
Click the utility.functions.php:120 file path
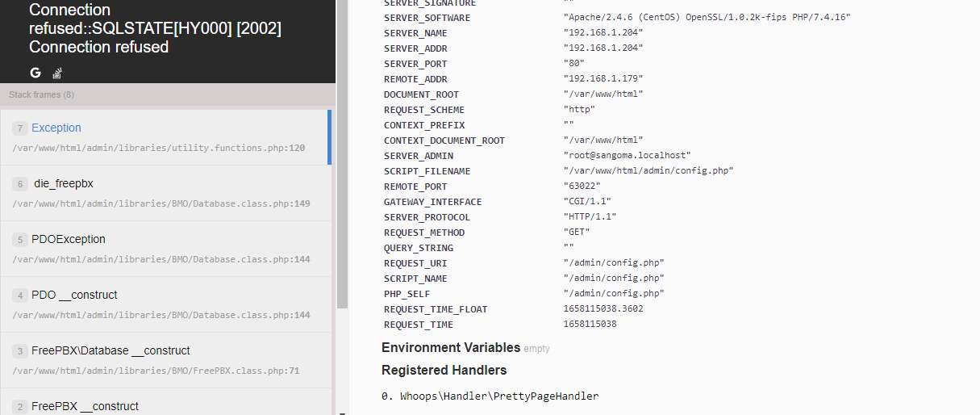tap(159, 149)
